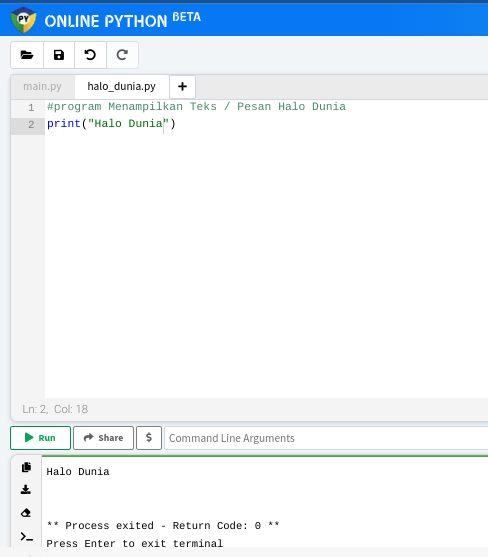Screen dimensions: 488x557
Task: Run the Python program
Action: click(40, 438)
